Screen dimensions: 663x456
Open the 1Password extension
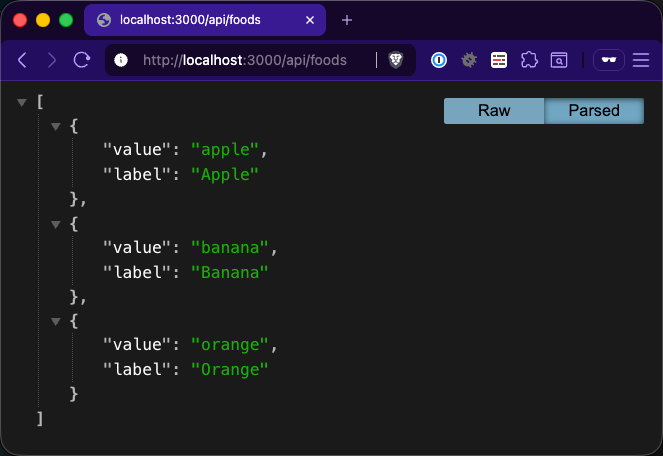click(x=439, y=60)
